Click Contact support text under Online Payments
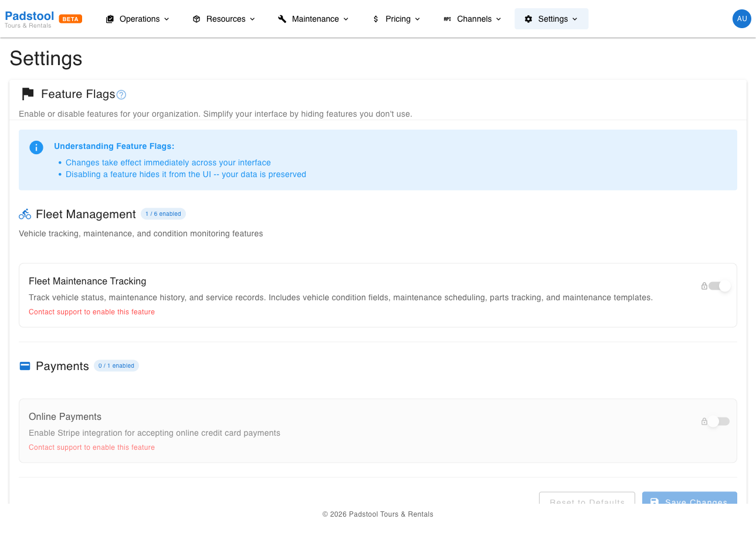 tap(91, 447)
